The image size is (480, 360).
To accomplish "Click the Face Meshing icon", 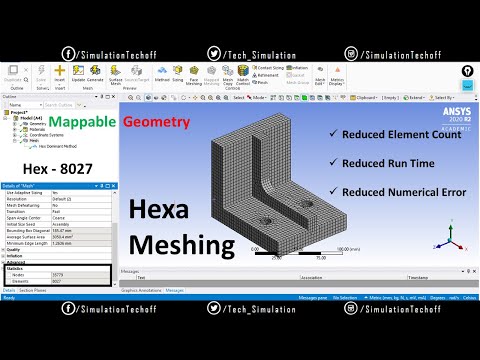I will click(x=194, y=71).
